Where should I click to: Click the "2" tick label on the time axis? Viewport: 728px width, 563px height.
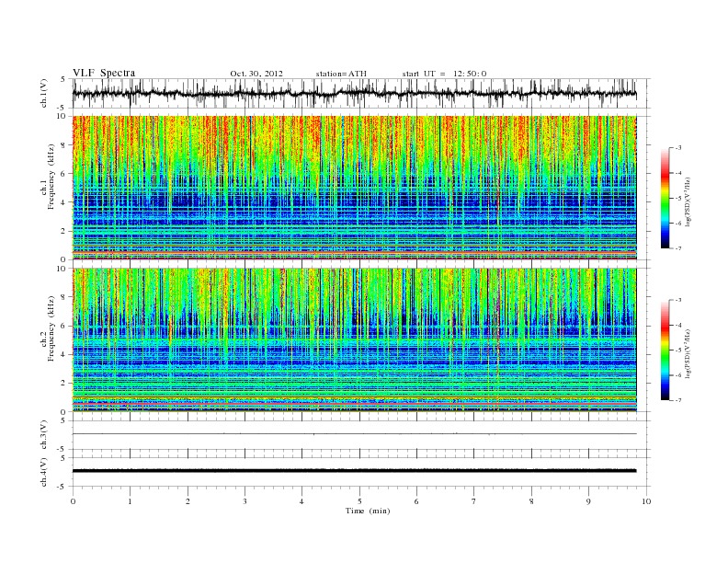pyautogui.click(x=188, y=501)
